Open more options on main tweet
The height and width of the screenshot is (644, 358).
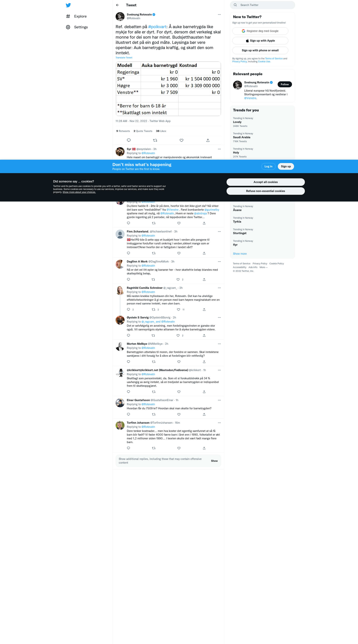coord(219,15)
